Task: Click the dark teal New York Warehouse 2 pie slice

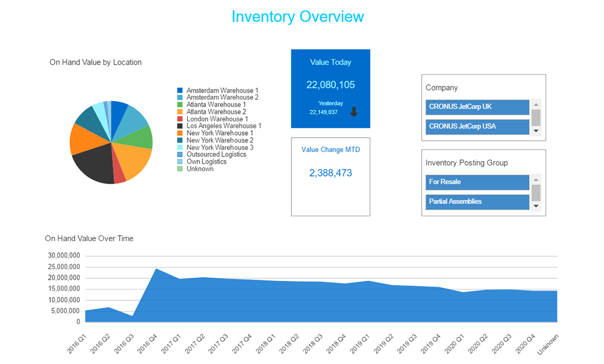Action: tap(91, 120)
